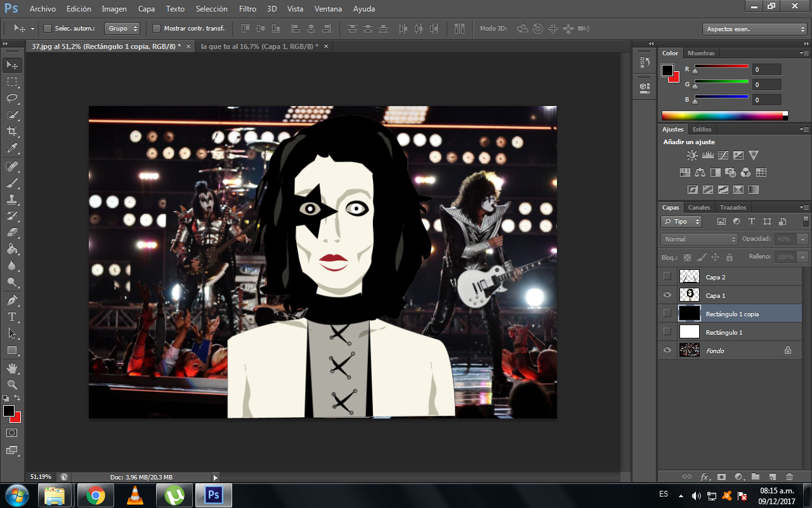Viewport: 812px width, 508px height.
Task: Open the Capa menu
Action: coord(147,9)
